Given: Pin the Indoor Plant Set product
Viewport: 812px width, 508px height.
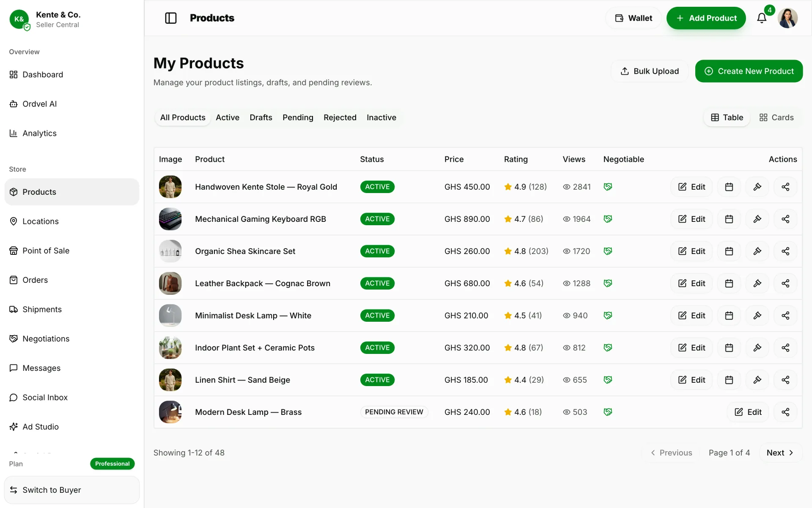Looking at the screenshot, I should click(757, 348).
